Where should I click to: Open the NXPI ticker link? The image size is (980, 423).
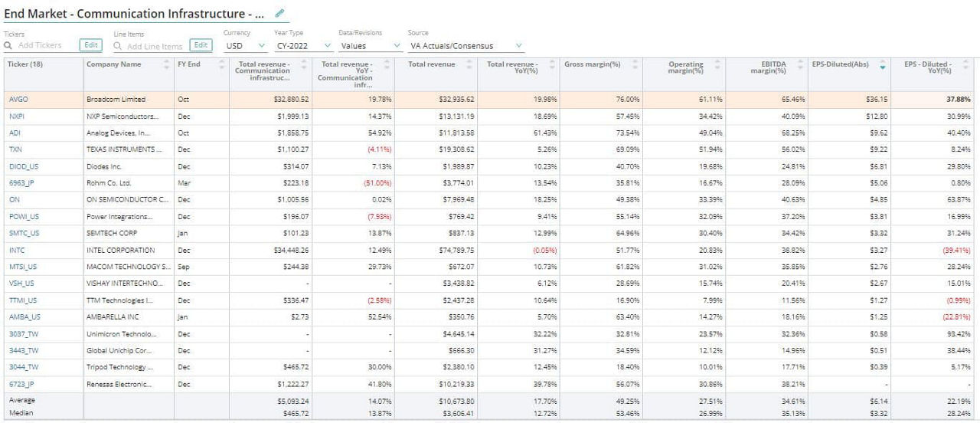(x=17, y=116)
